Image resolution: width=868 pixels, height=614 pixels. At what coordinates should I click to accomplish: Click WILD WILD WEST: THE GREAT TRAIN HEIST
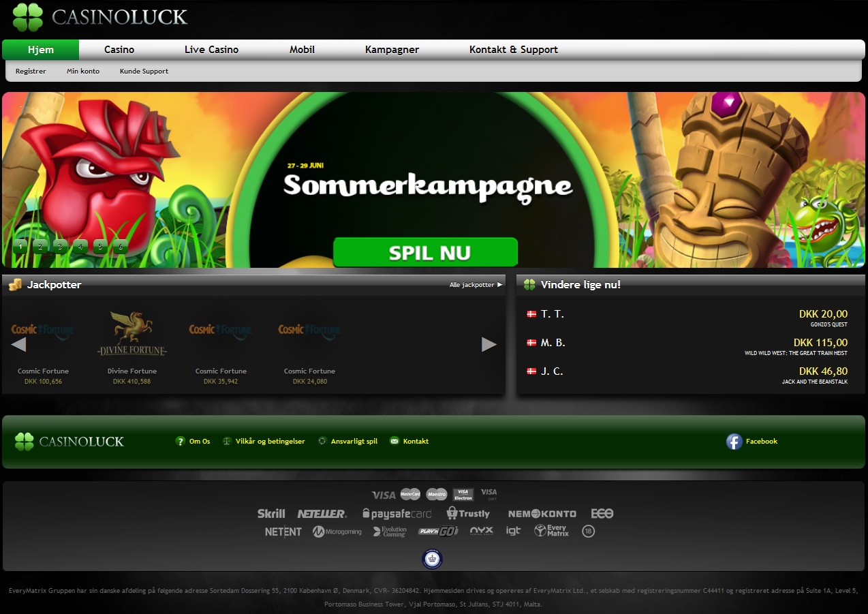click(x=796, y=354)
